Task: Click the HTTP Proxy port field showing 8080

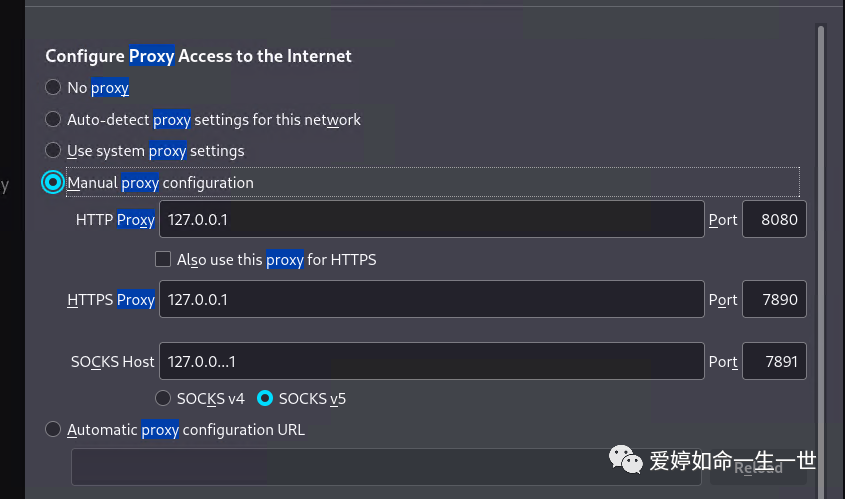Action: (x=774, y=219)
